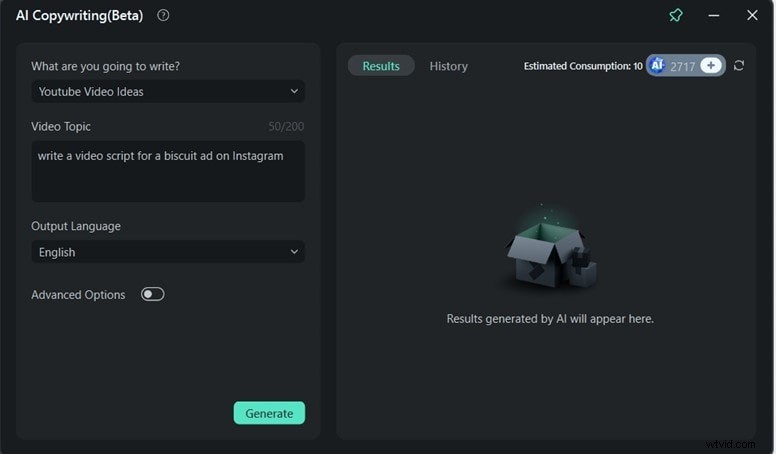Close the AI Copywriting window
The image size is (776, 454).
pos(752,15)
